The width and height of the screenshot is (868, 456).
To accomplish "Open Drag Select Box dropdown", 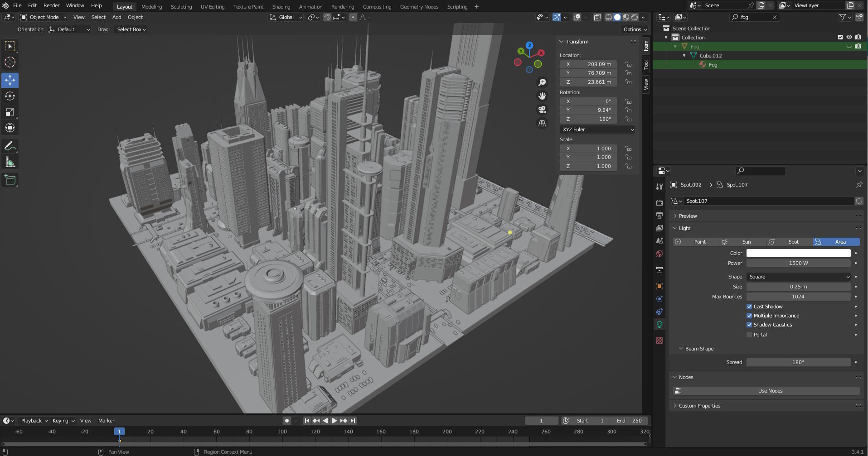I will pyautogui.click(x=131, y=29).
